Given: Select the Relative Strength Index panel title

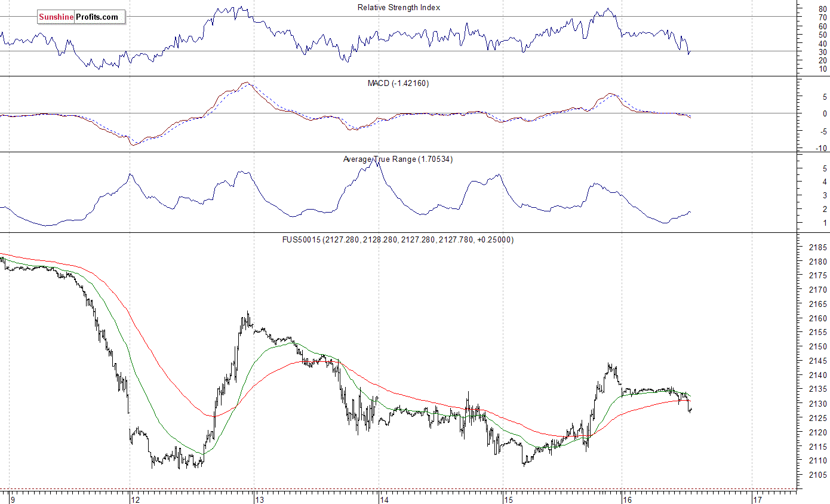Looking at the screenshot, I should (399, 8).
